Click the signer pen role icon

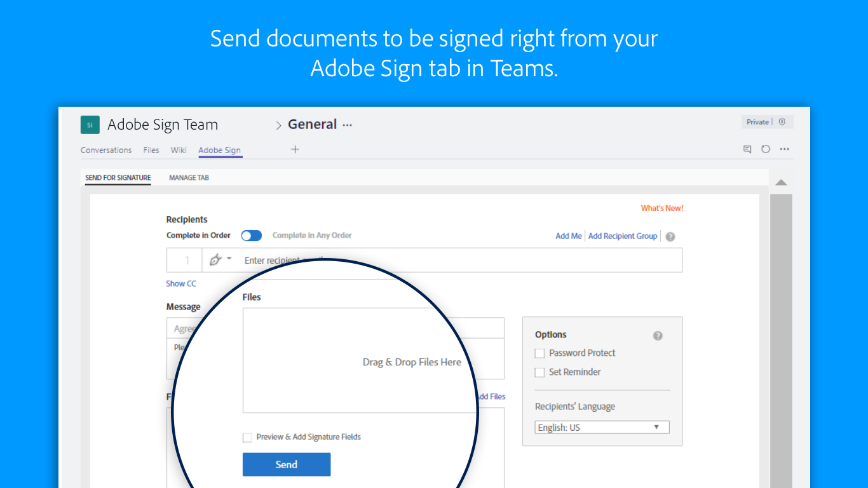click(215, 259)
